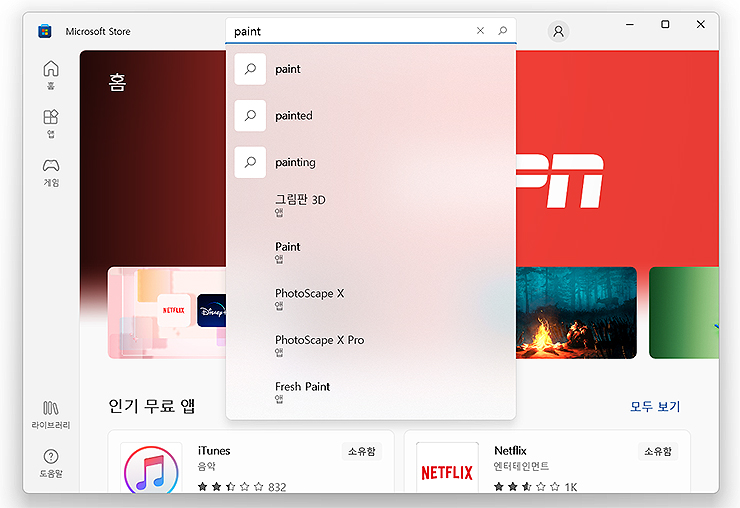Click the 인기 무료 앱 section heading
The image size is (740, 508).
[151, 406]
